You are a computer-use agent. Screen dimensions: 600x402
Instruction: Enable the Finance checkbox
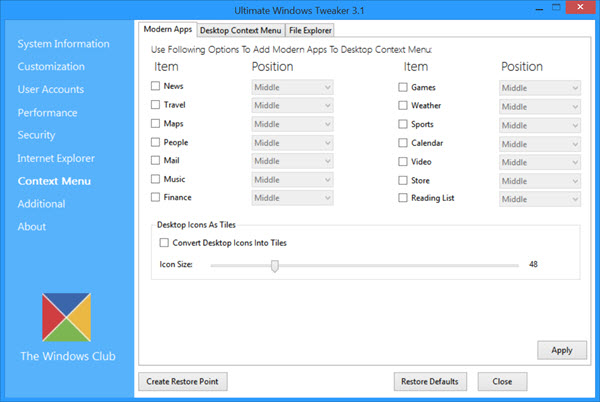click(x=155, y=197)
